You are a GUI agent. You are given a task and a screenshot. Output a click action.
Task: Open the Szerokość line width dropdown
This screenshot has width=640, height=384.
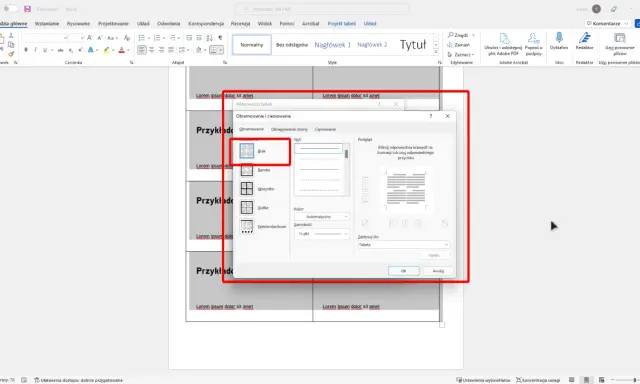click(x=322, y=234)
